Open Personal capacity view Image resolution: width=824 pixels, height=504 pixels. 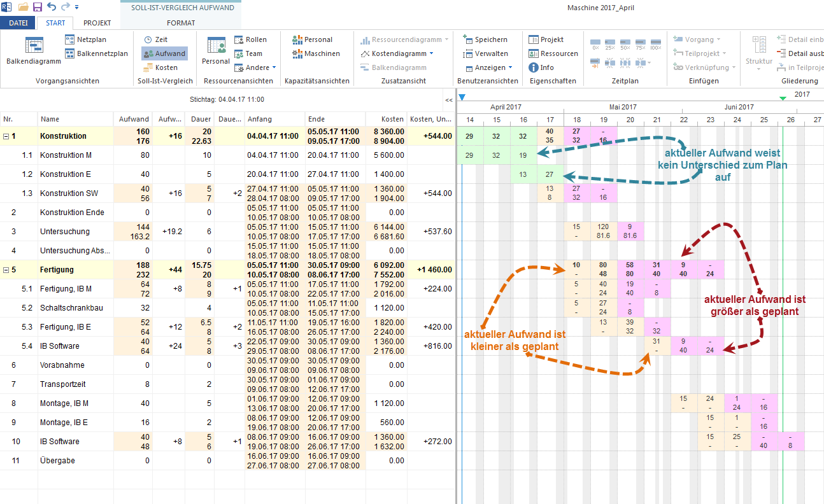click(312, 39)
